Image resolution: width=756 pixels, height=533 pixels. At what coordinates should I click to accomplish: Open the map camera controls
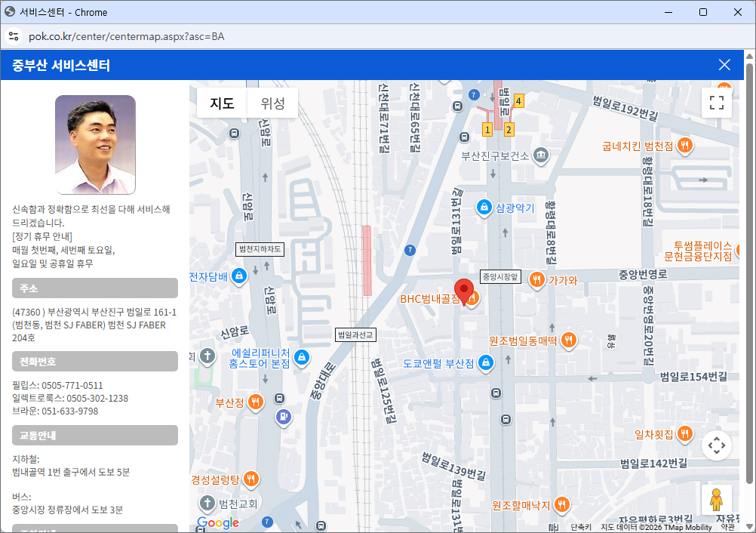[716, 445]
